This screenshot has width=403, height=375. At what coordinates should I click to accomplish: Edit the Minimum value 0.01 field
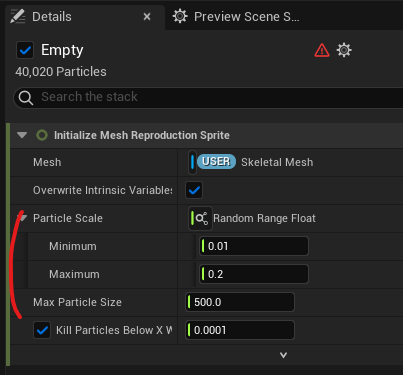(254, 246)
